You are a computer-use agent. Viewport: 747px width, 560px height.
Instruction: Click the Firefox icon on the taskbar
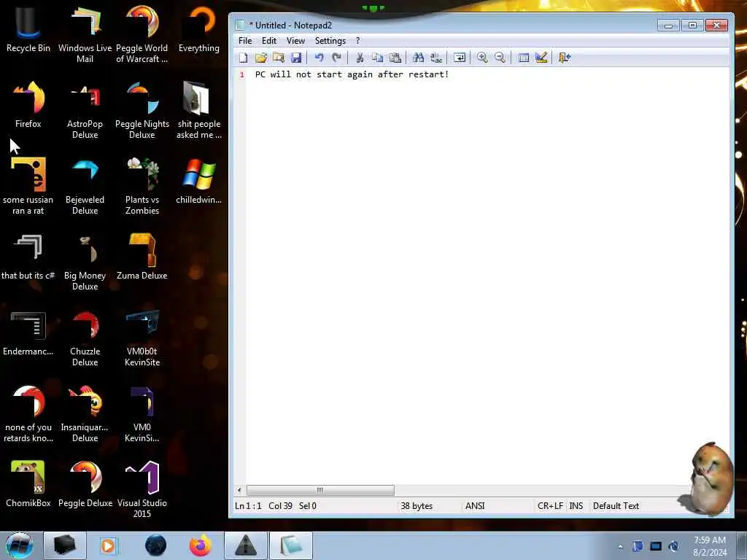pos(200,545)
